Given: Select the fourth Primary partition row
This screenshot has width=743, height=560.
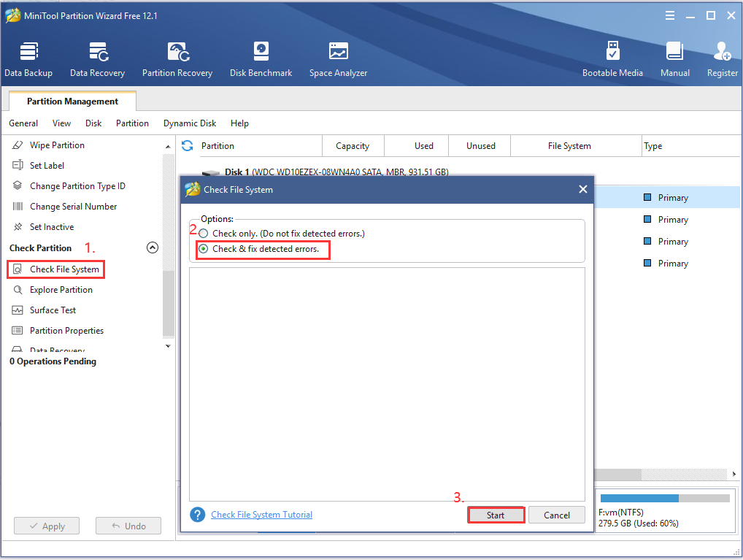Looking at the screenshot, I should click(x=666, y=263).
